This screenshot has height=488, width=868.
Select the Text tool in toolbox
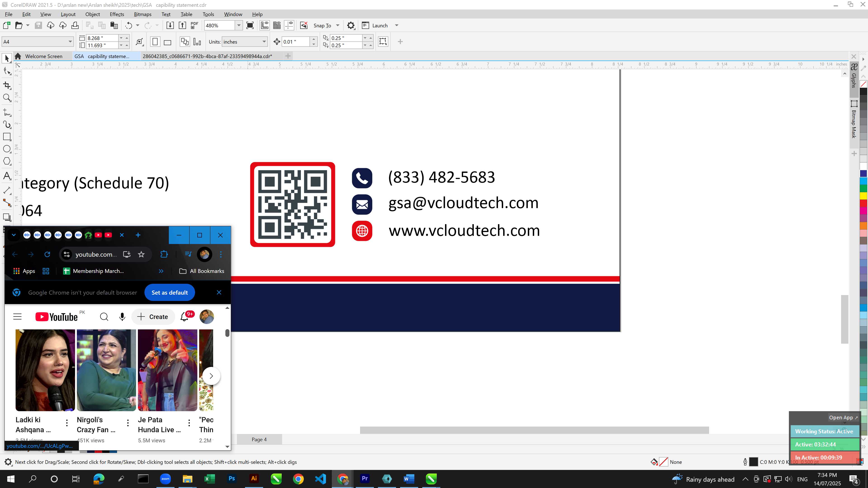point(7,176)
